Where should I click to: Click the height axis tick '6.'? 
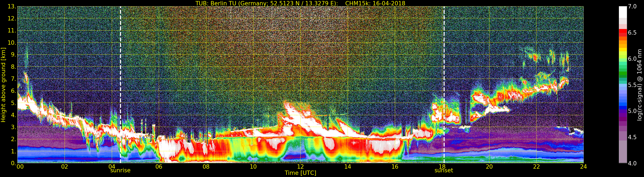click(x=14, y=91)
